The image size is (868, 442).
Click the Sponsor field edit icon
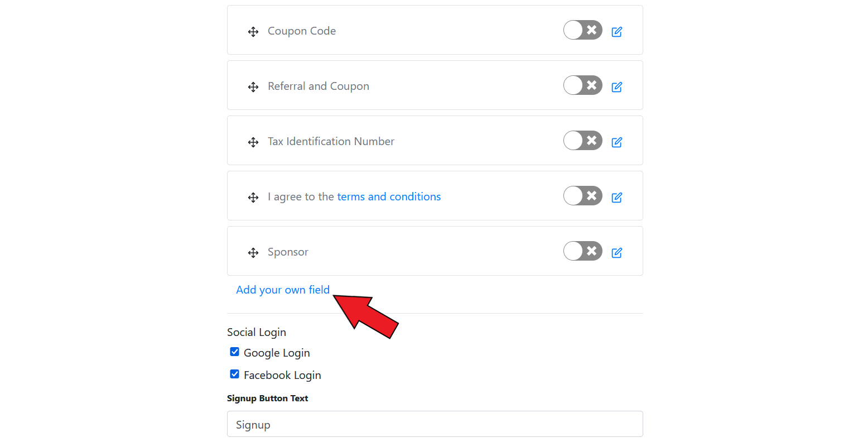616,253
